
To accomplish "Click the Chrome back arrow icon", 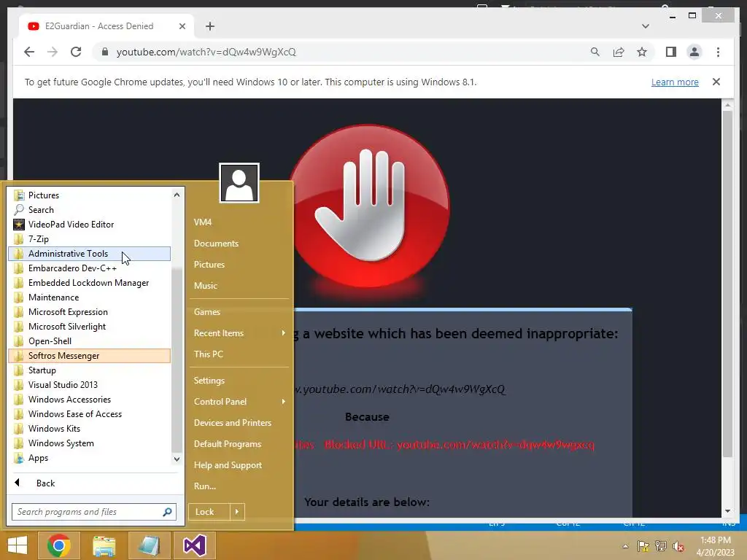I will pos(29,52).
